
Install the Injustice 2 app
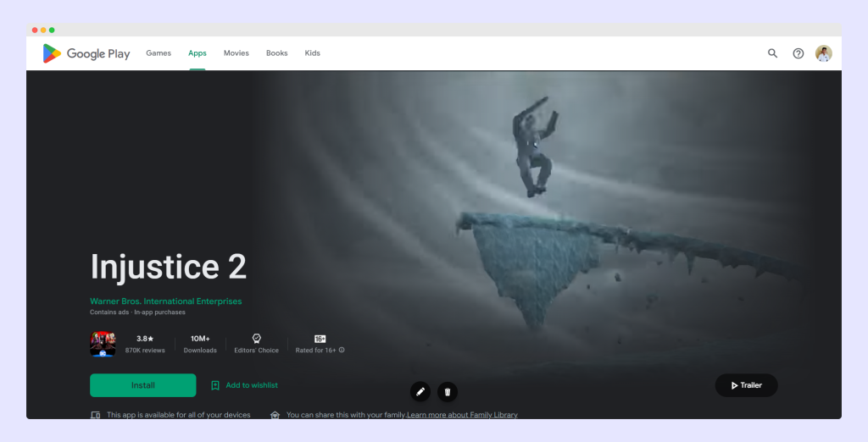tap(142, 385)
